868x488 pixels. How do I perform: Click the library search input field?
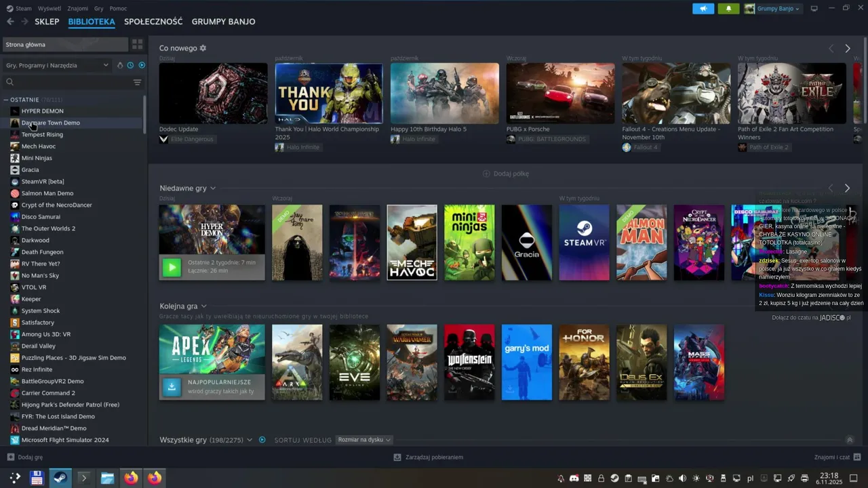pos(73,82)
